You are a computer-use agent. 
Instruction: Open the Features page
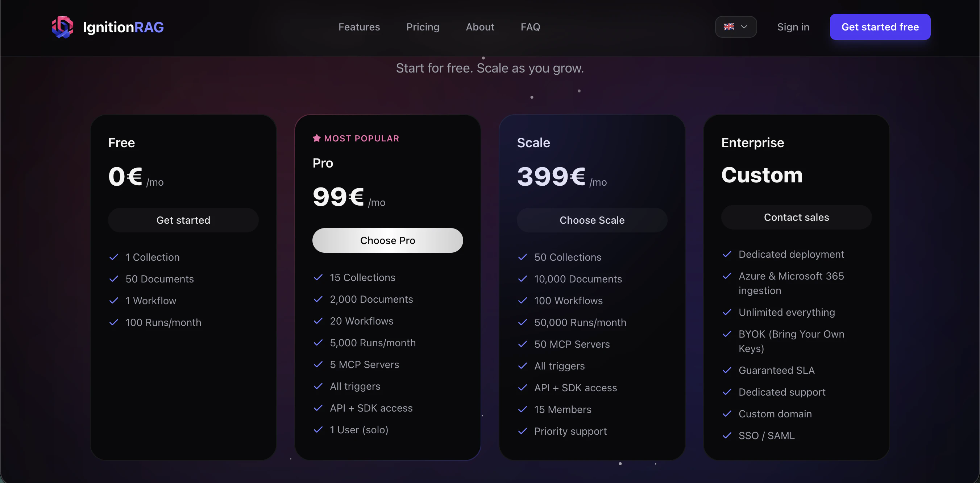359,26
